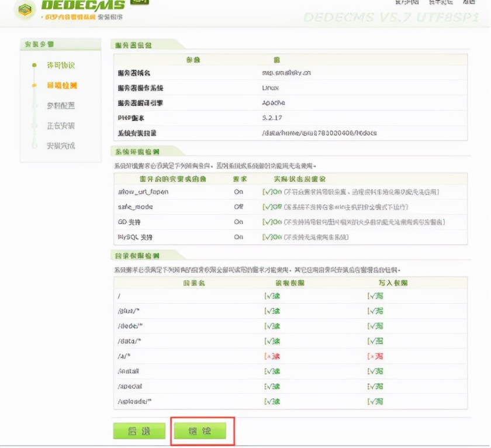The image size is (491, 448).
Task: Click the MySQL 支持 row label
Action: pos(135,237)
